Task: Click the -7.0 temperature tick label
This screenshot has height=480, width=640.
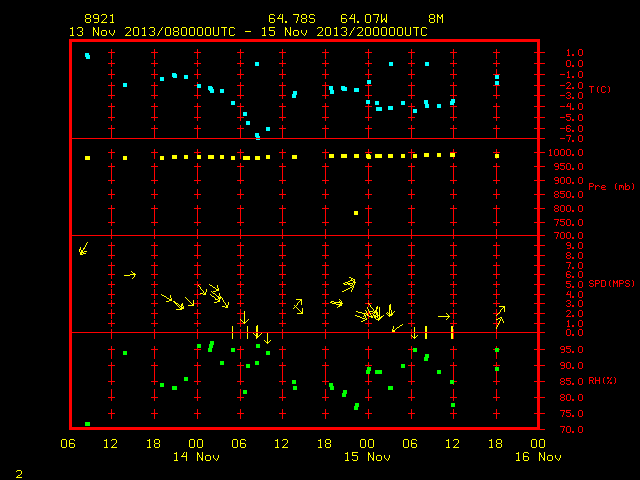Action: coord(571,139)
